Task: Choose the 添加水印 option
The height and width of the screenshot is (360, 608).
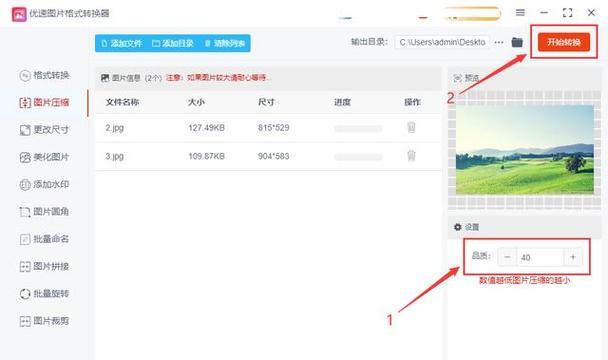Action: click(x=44, y=184)
